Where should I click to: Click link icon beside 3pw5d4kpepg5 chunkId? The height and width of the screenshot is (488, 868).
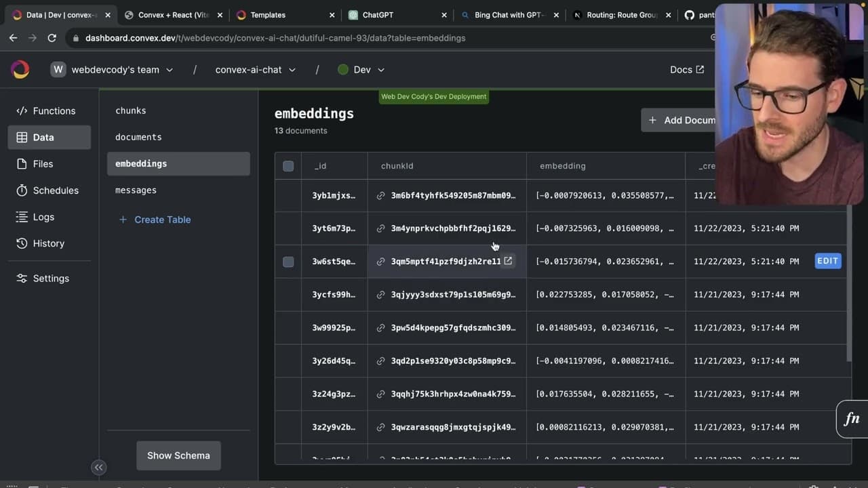381,328
